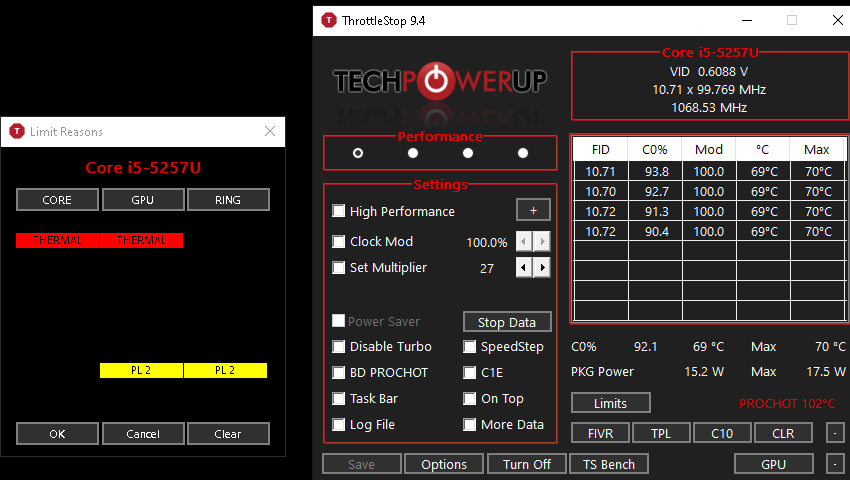Click the plus button beside High Performance

point(533,210)
